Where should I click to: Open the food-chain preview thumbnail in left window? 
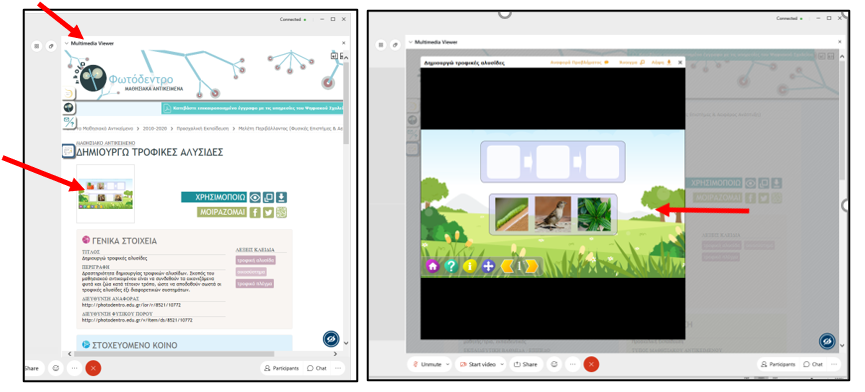pyautogui.click(x=105, y=194)
